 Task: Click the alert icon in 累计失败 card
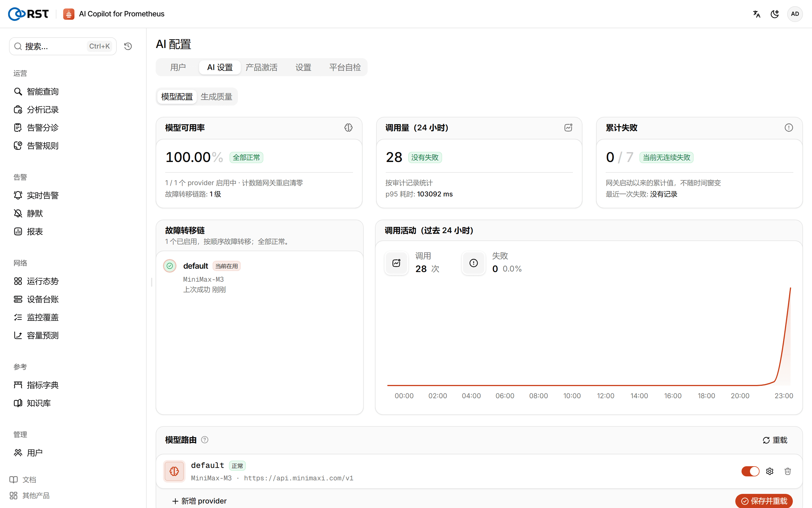(x=789, y=128)
